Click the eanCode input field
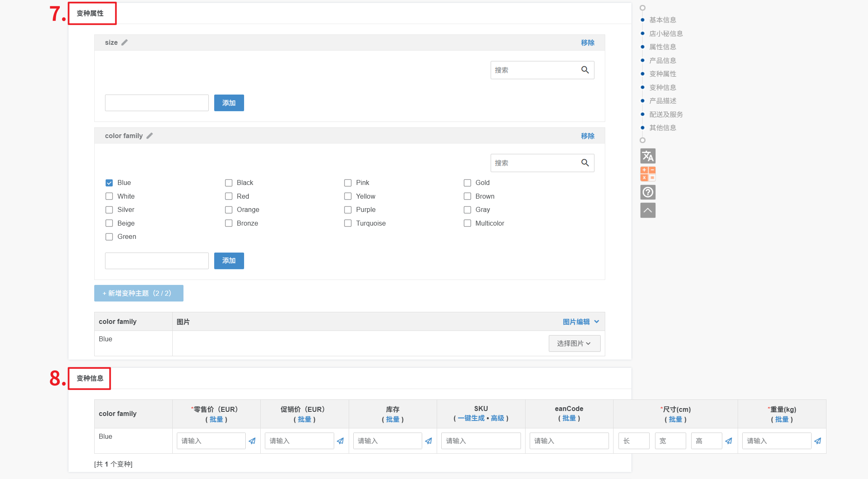868x479 pixels. pos(569,441)
